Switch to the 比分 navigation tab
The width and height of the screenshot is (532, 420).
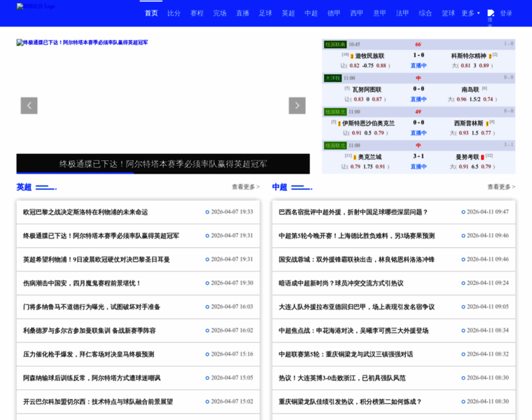(174, 13)
